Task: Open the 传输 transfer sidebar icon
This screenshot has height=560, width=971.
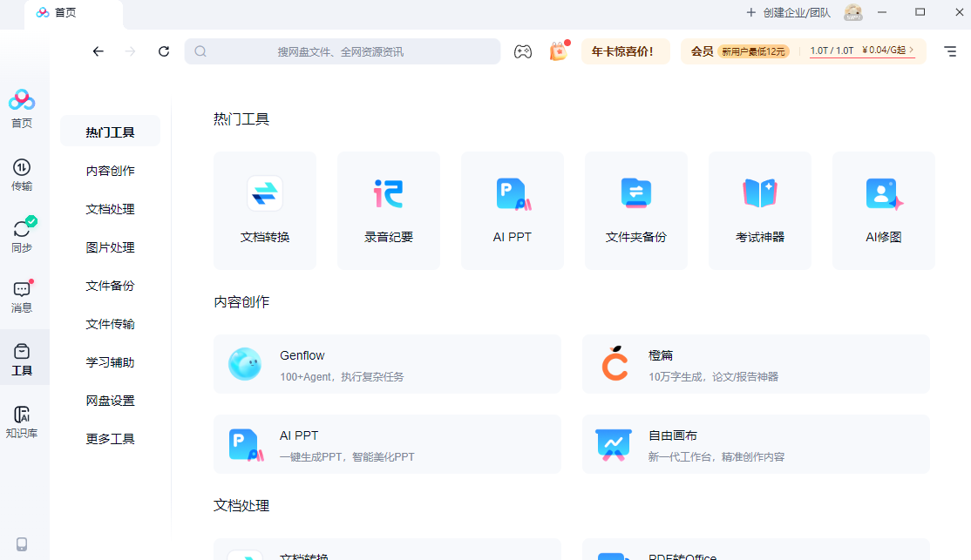Action: [x=22, y=174]
